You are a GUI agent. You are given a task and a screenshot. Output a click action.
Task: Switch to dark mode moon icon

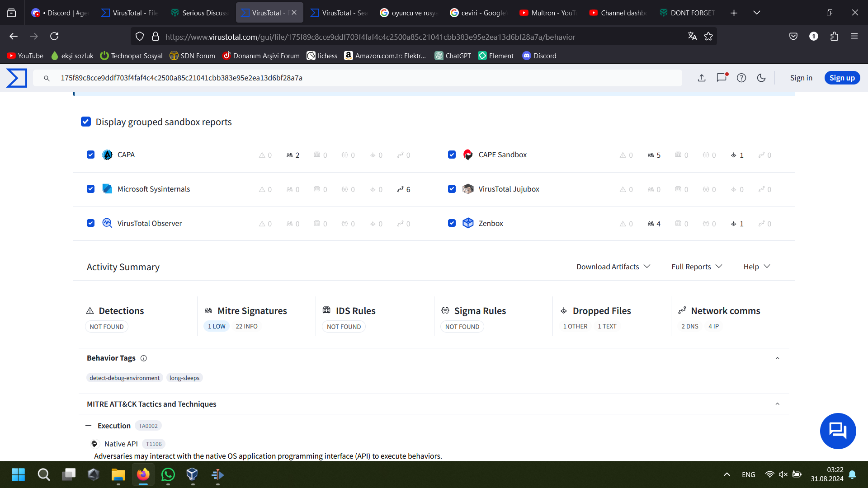coord(761,78)
